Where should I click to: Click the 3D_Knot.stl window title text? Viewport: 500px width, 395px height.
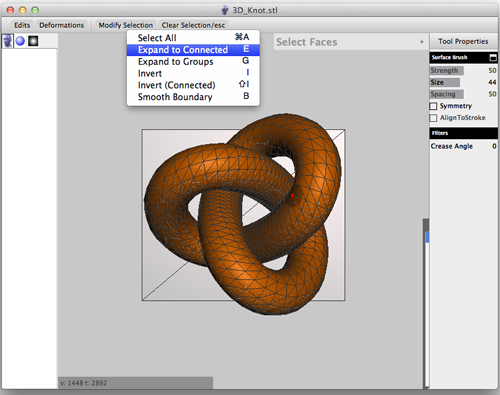tap(255, 10)
